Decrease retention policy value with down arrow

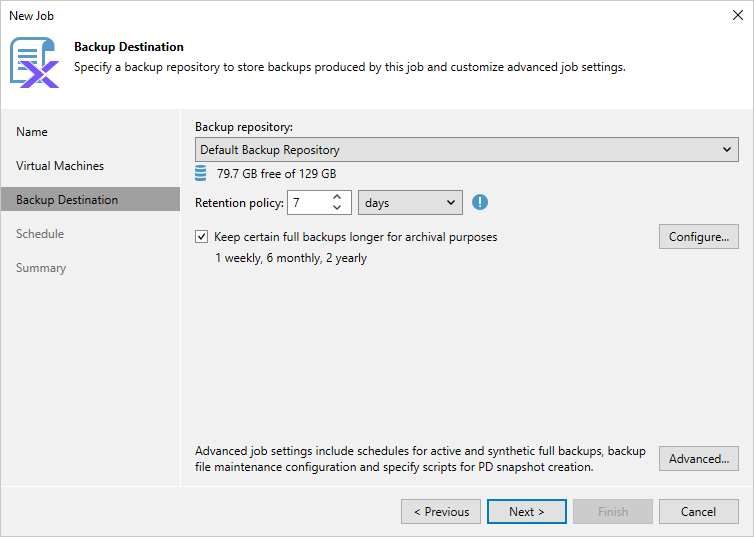(x=337, y=209)
